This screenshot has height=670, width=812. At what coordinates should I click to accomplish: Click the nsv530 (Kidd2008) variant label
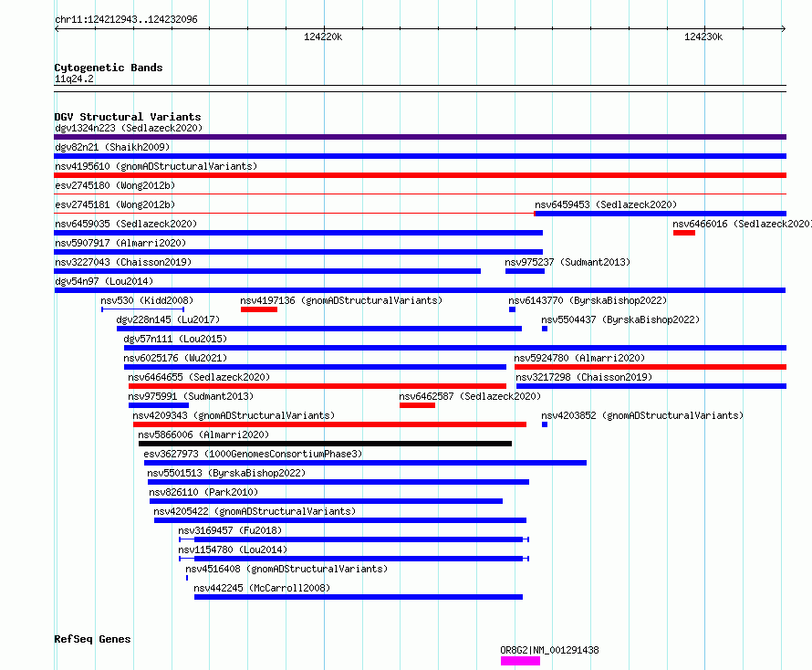pyautogui.click(x=147, y=300)
